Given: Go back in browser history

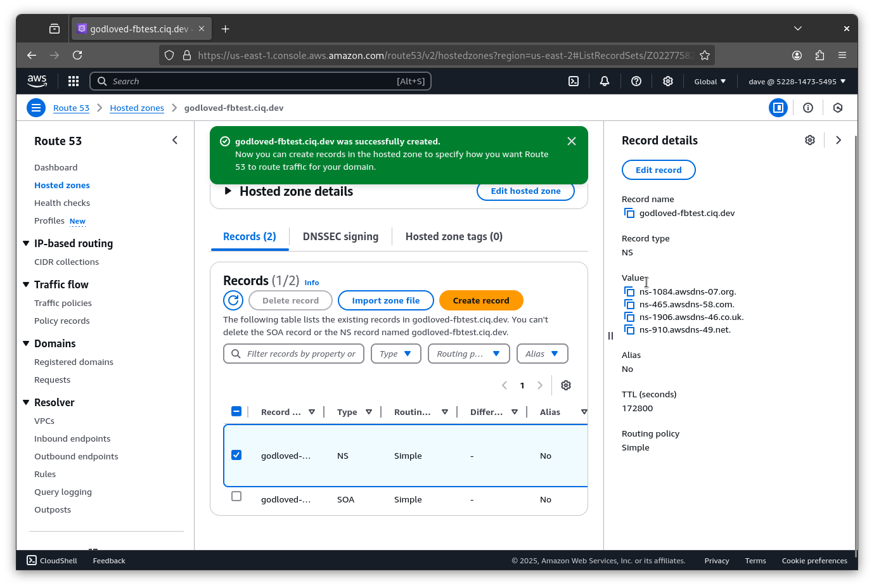Looking at the screenshot, I should tap(32, 55).
